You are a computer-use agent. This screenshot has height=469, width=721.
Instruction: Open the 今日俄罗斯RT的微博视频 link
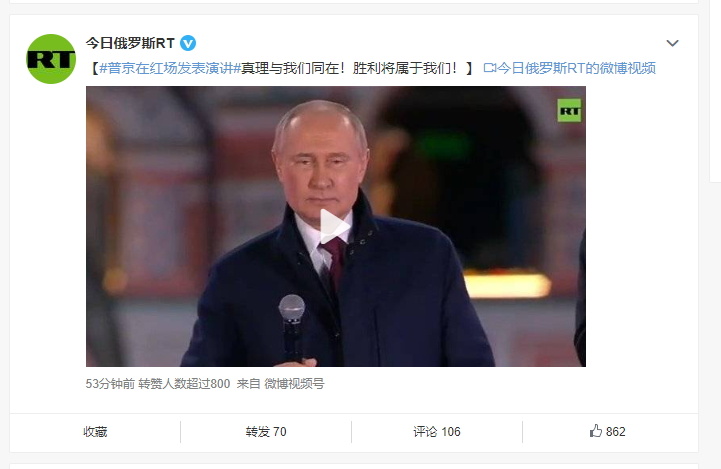[x=577, y=69]
